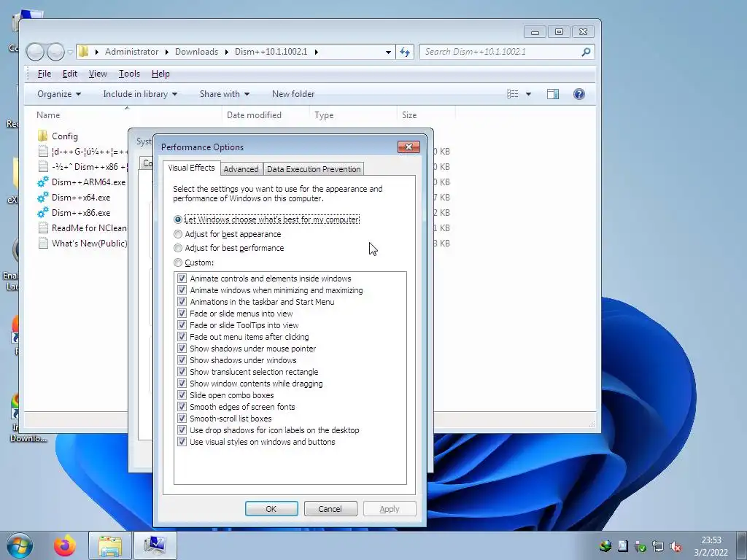The image size is (747, 560).
Task: Toggle Use visual styles on windows and buttons
Action: (182, 442)
